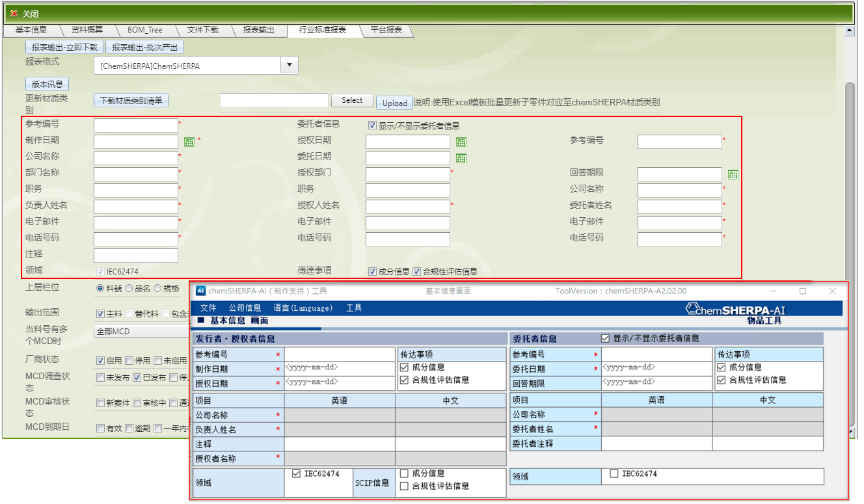This screenshot has width=864, height=504.
Task: Toggle SCIP信息 成分信息 checkbox in tool window
Action: coord(405,473)
